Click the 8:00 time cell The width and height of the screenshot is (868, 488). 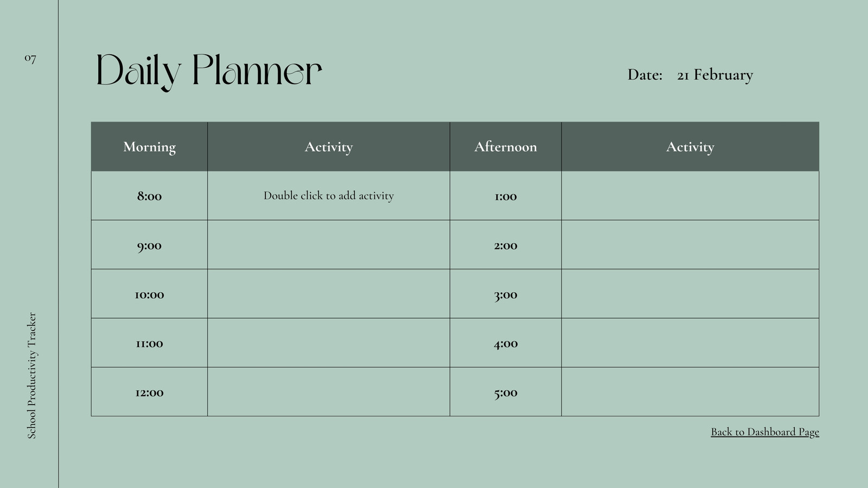[149, 196]
